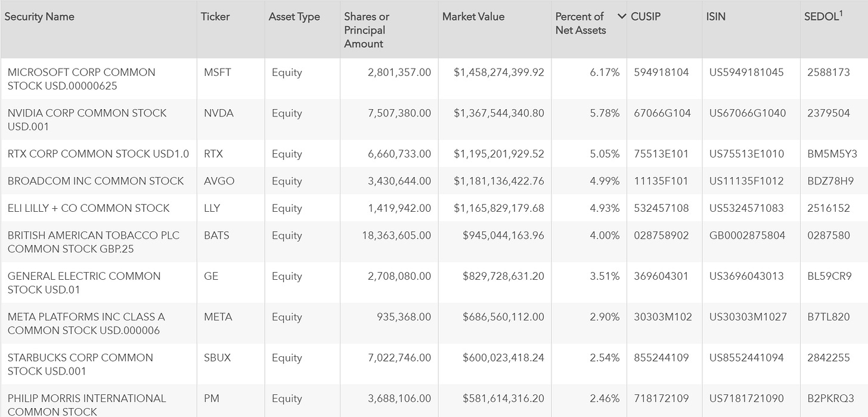
Task: Click Meta Platforms shares amount 935,368.00
Action: pos(404,317)
